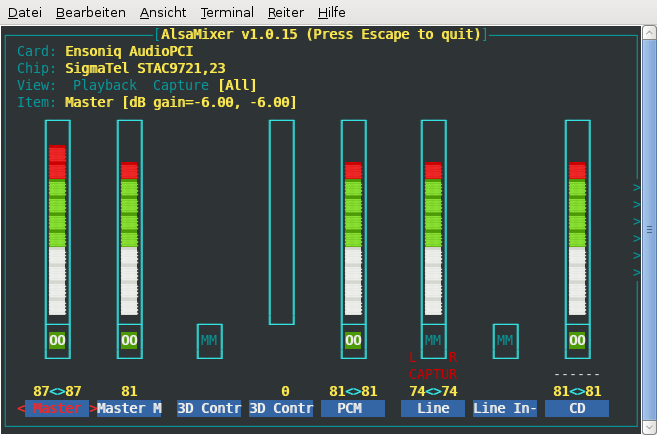The image size is (657, 435).
Task: Click the empty 3D Contr level bar
Action: coord(282,222)
